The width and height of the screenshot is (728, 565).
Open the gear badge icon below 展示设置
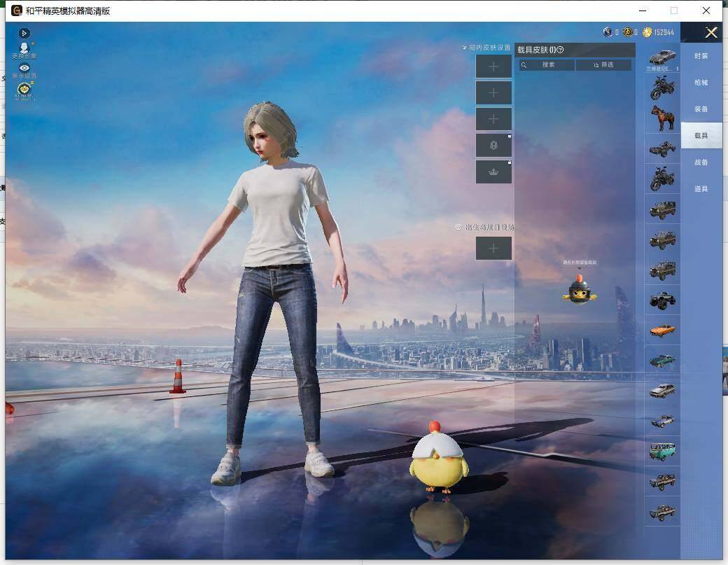[24, 90]
